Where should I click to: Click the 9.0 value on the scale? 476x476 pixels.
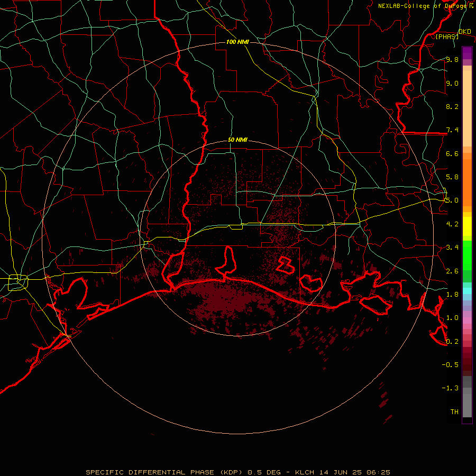(452, 83)
